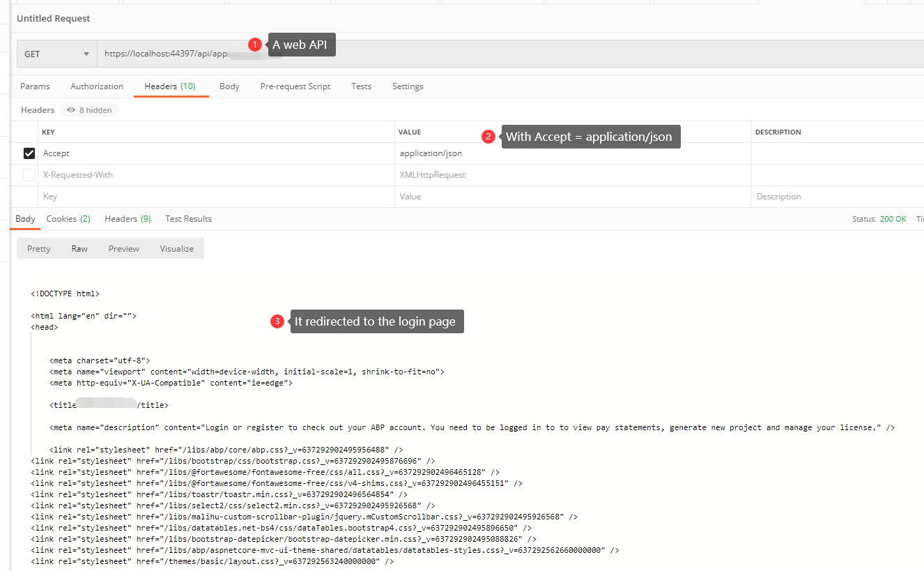Switch to the Pretty response view
The image size is (924, 571).
[x=38, y=248]
